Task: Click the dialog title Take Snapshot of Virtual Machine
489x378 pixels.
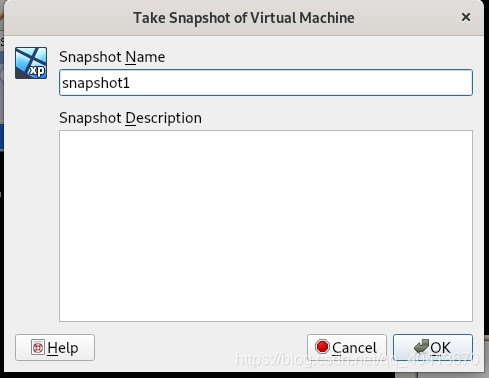Action: point(244,18)
